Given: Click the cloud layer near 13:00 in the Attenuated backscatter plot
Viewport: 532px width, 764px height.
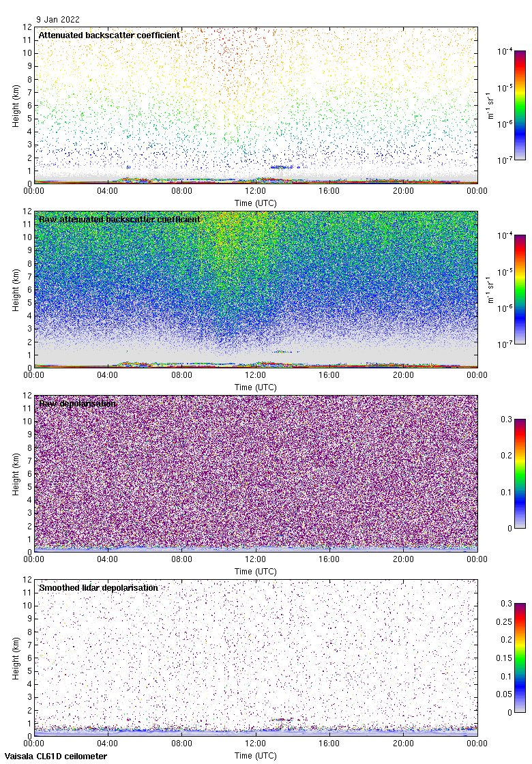Looking at the screenshot, I should pyautogui.click(x=282, y=167).
